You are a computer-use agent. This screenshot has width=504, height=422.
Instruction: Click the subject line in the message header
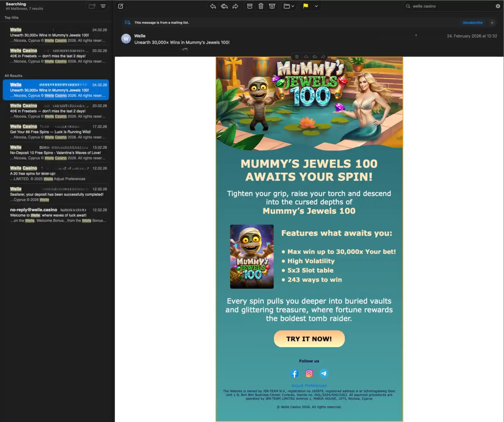pyautogui.click(x=182, y=42)
